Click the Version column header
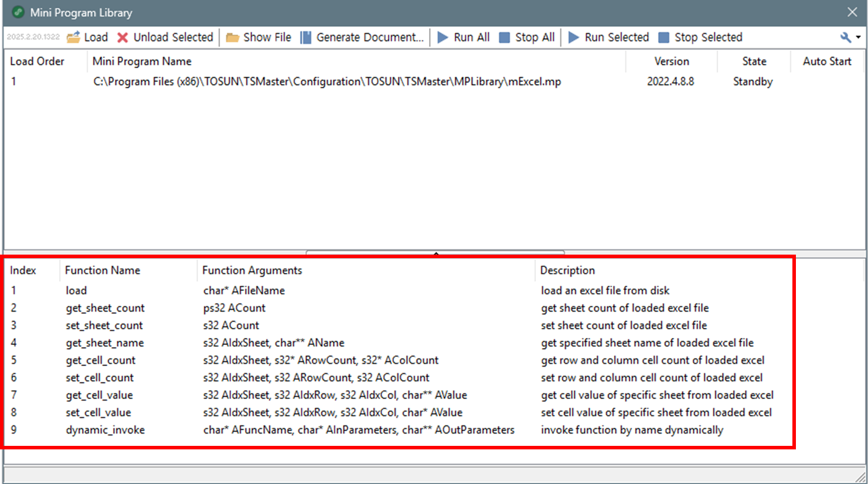The width and height of the screenshot is (868, 484). click(x=672, y=62)
